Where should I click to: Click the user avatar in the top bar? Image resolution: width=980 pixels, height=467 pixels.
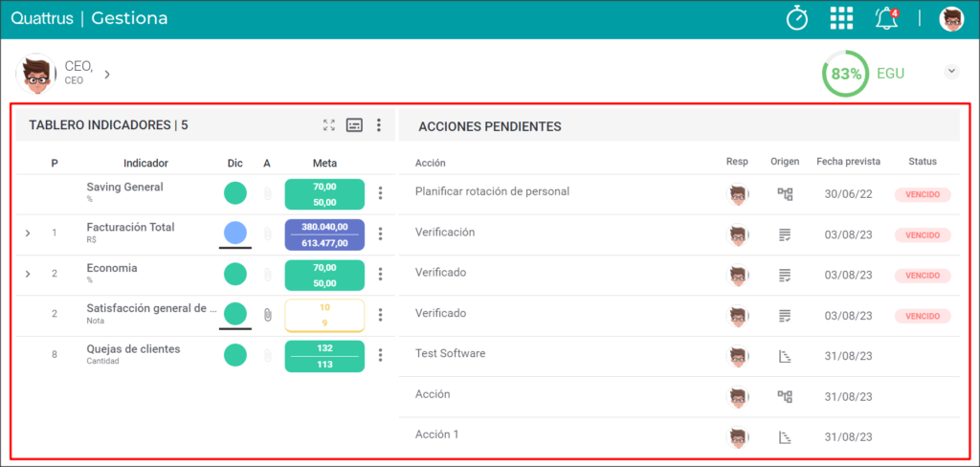click(951, 19)
